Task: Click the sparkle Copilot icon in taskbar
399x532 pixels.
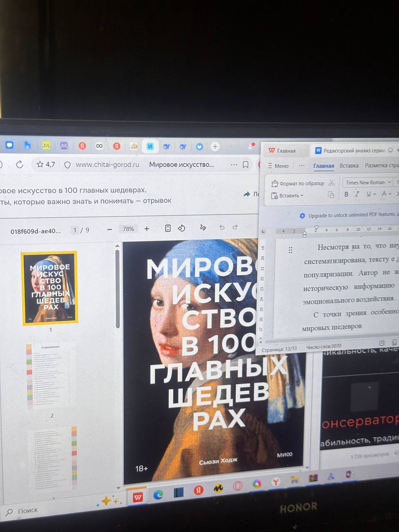Action: pos(109,501)
